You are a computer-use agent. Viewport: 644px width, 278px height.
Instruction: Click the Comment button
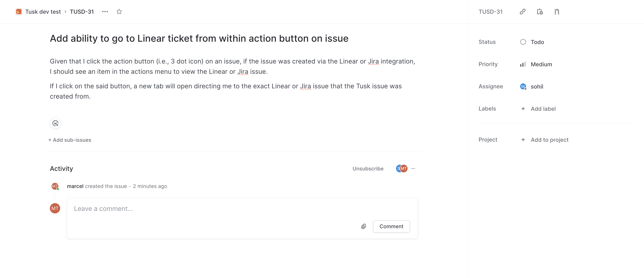pos(391,226)
